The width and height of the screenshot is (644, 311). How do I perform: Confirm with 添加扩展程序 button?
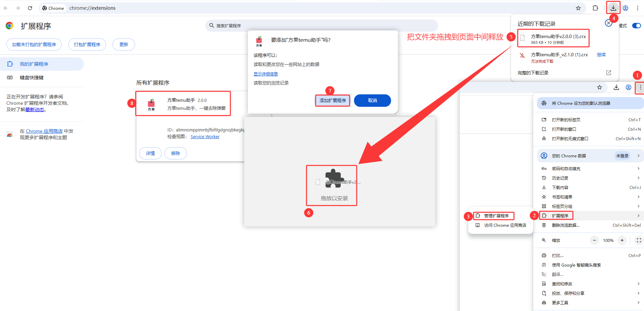(333, 100)
